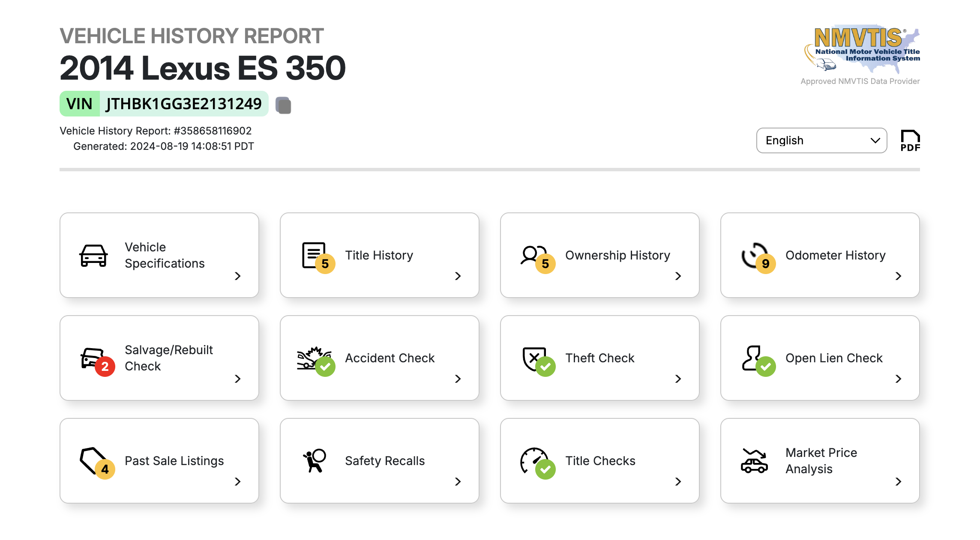Viewport: 980px width, 540px height.
Task: Click the Open Lien Check label
Action: tap(833, 358)
